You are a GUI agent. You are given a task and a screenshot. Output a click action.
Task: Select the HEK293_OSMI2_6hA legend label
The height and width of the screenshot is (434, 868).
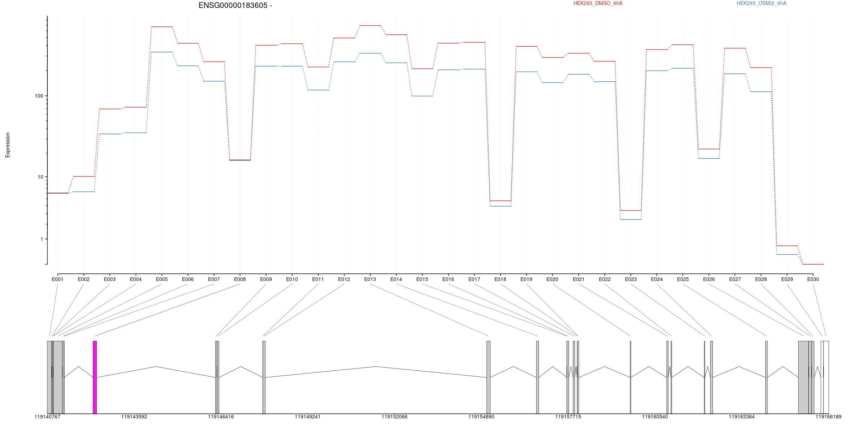(x=761, y=3)
